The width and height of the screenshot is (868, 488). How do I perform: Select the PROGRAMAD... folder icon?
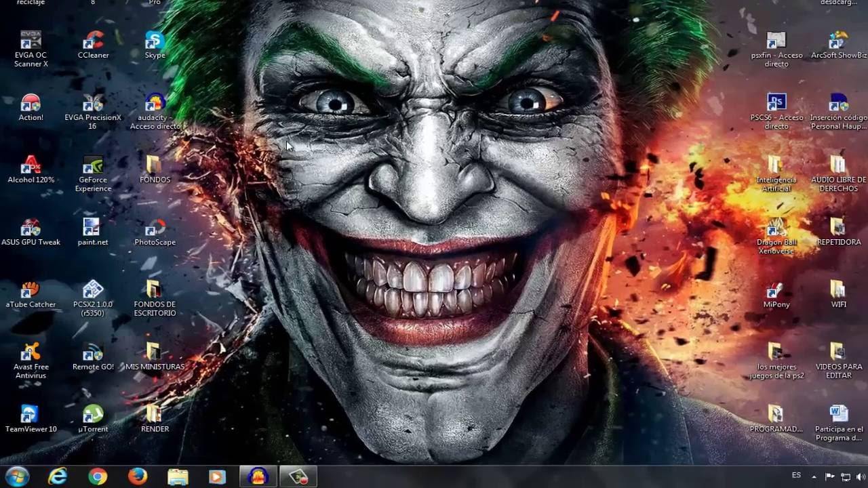click(x=776, y=419)
